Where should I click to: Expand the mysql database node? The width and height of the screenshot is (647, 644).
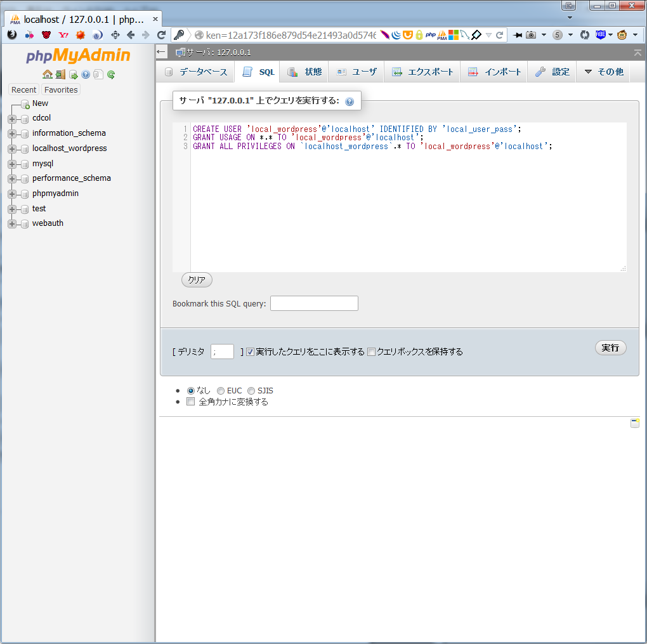12,164
